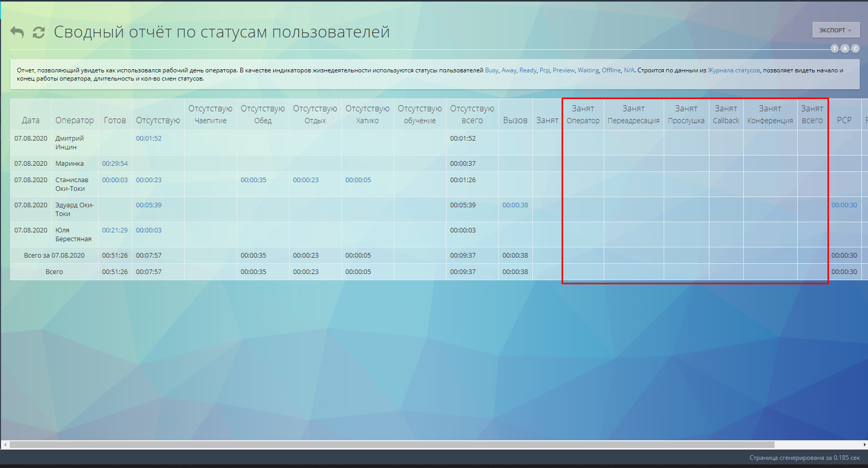
Task: Open Эдуард's Вызов time 00:00:38
Action: point(515,205)
